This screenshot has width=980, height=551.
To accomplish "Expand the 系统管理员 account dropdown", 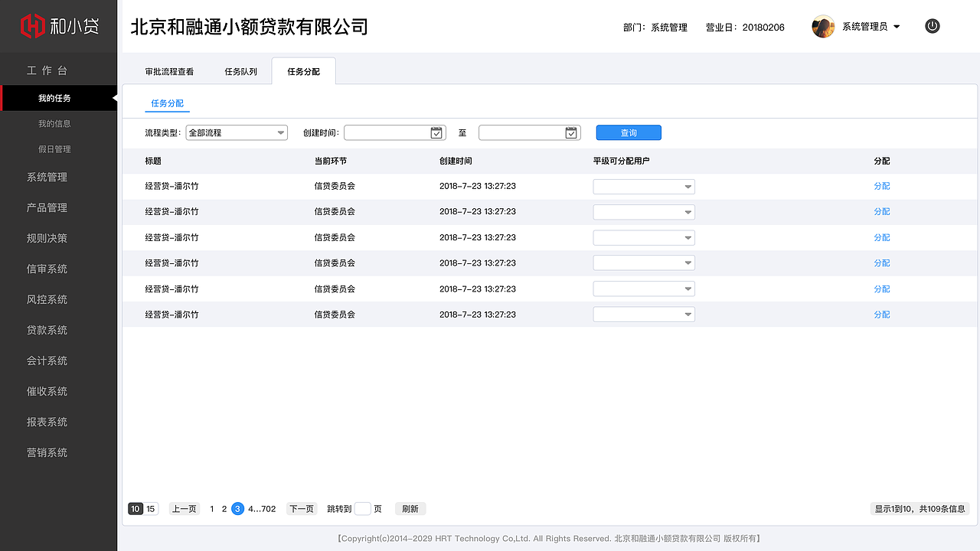I will (897, 25).
